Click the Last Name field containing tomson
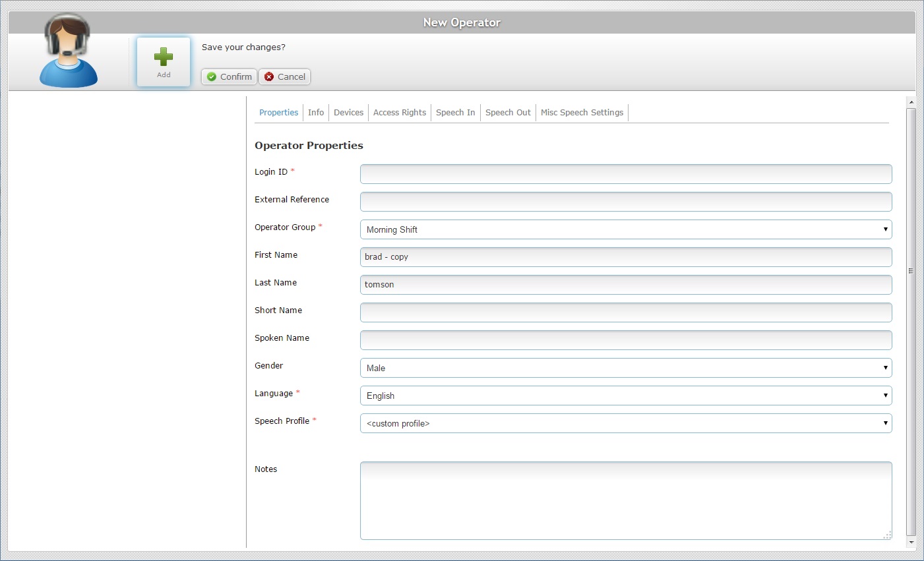Screen dimensions: 924x561 coord(626,285)
